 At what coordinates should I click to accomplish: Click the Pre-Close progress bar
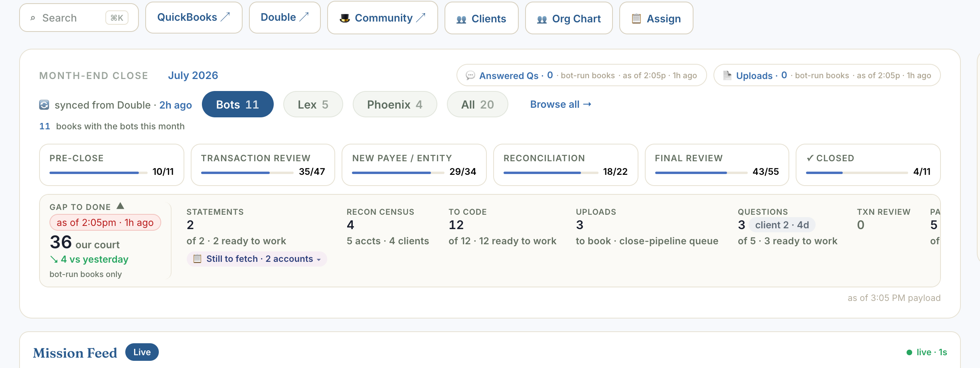pos(98,173)
